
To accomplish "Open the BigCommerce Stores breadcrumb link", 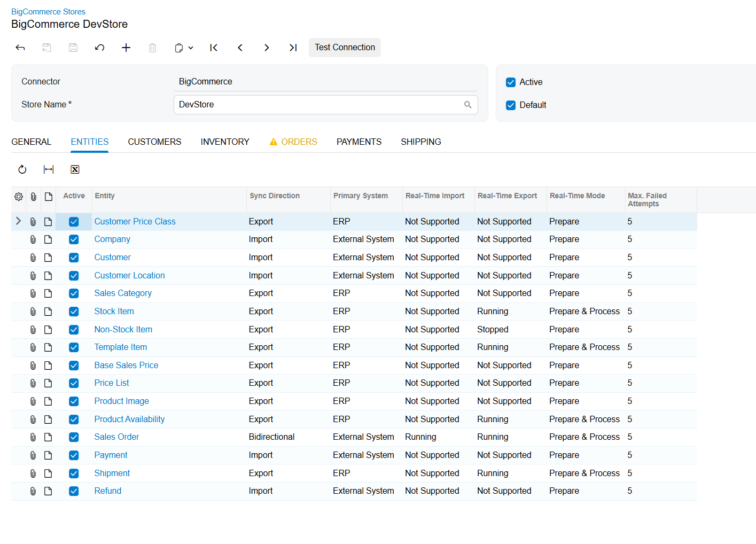I will tap(48, 12).
